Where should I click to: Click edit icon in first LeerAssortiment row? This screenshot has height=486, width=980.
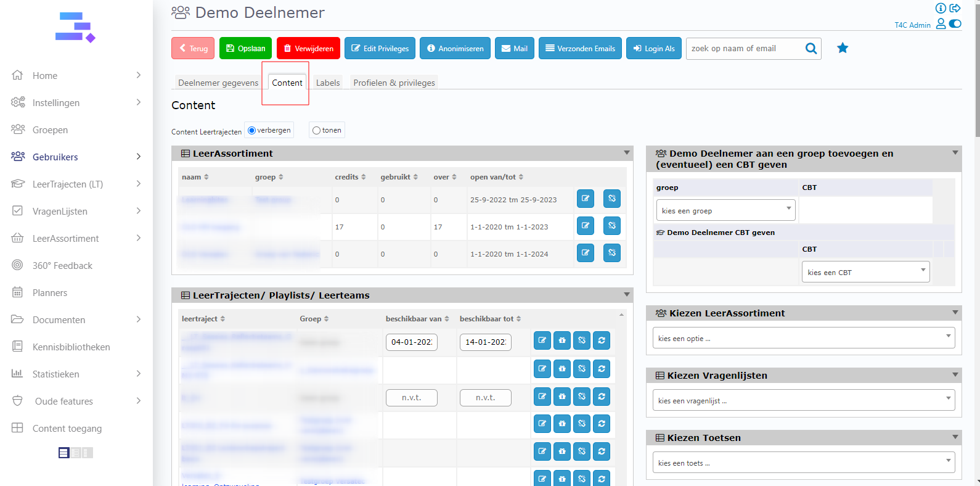click(586, 199)
